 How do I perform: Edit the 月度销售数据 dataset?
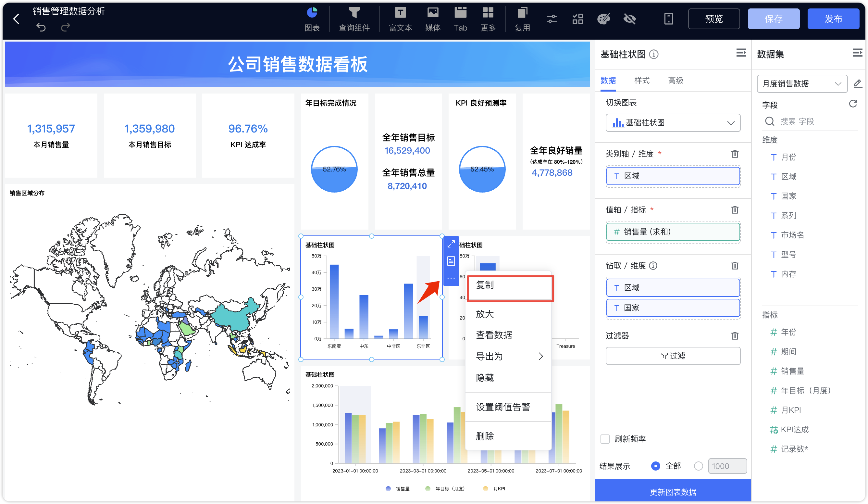pyautogui.click(x=857, y=84)
